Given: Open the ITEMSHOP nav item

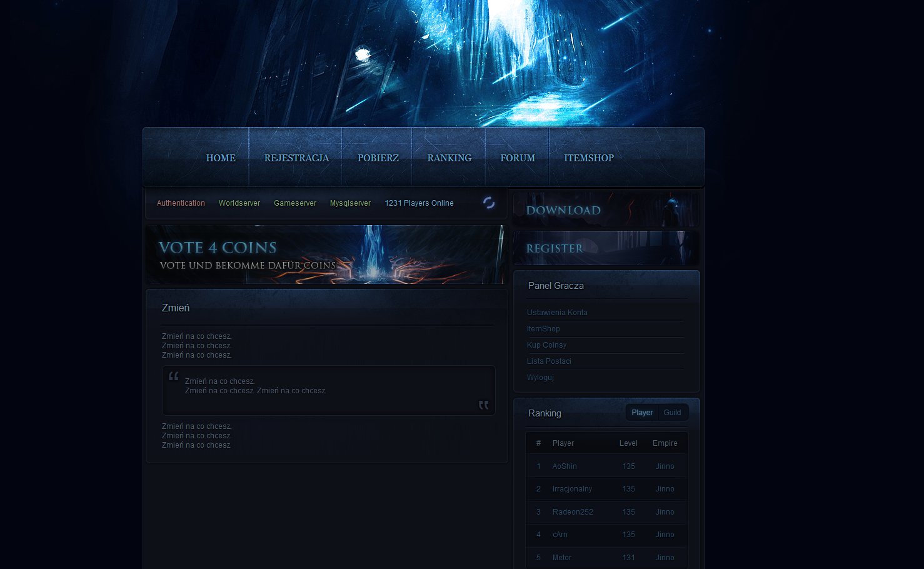Looking at the screenshot, I should pos(589,158).
